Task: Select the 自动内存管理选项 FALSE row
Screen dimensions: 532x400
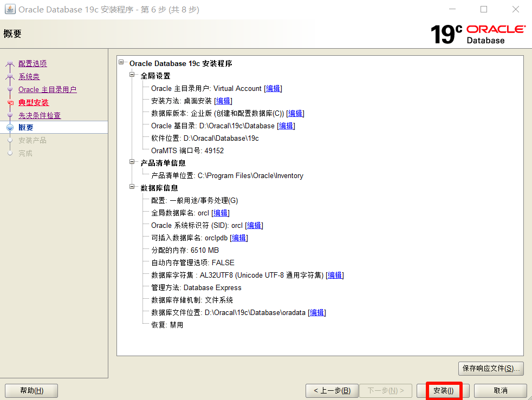Action: pos(193,263)
